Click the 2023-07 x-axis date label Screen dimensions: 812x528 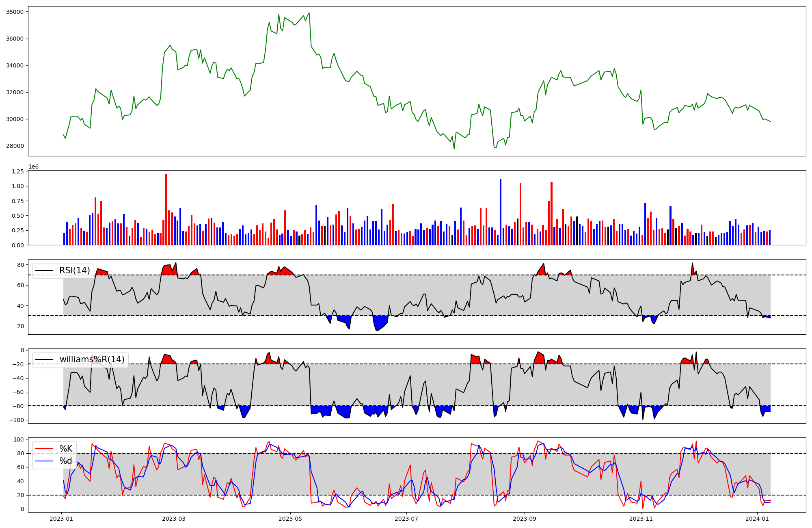tap(406, 519)
